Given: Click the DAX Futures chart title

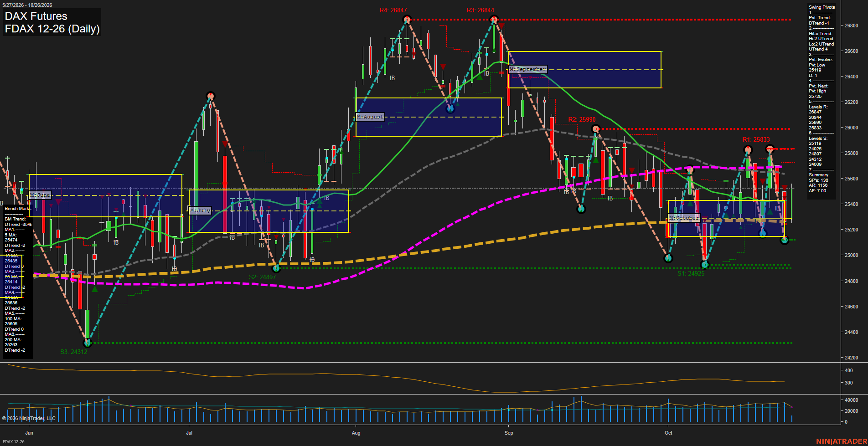Looking at the screenshot, I should (x=36, y=16).
